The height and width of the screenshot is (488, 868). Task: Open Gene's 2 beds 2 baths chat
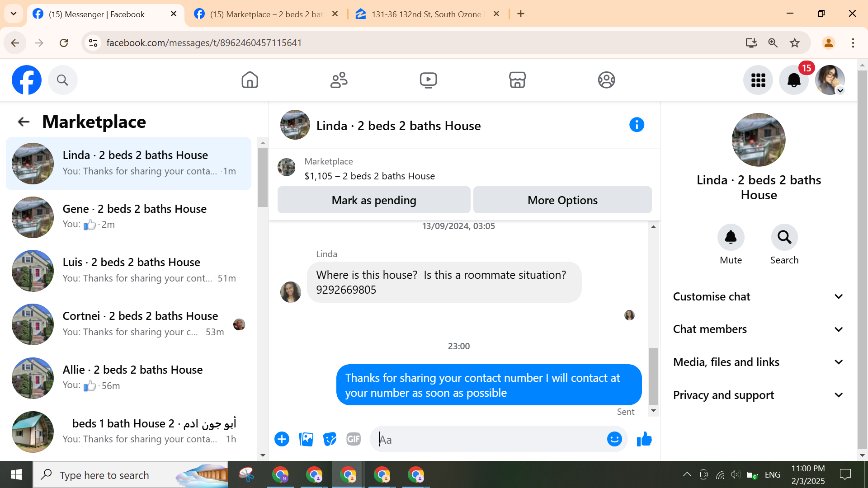click(x=128, y=217)
